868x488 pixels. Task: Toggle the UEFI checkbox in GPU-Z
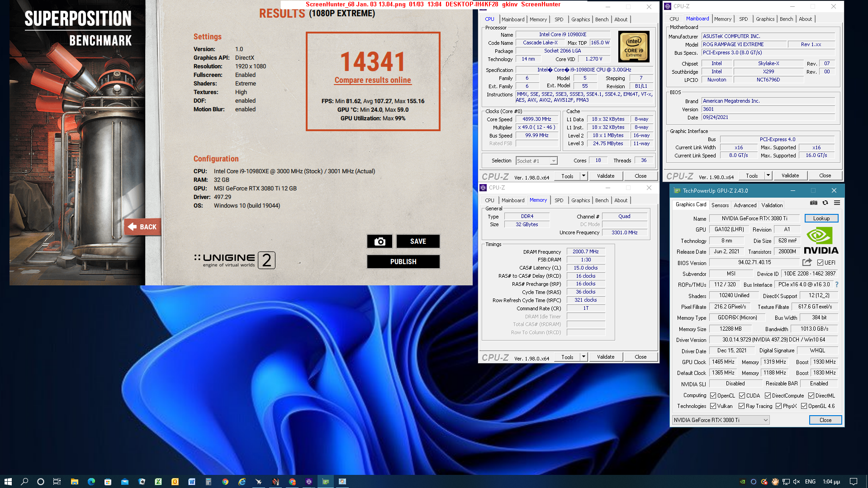[820, 262]
